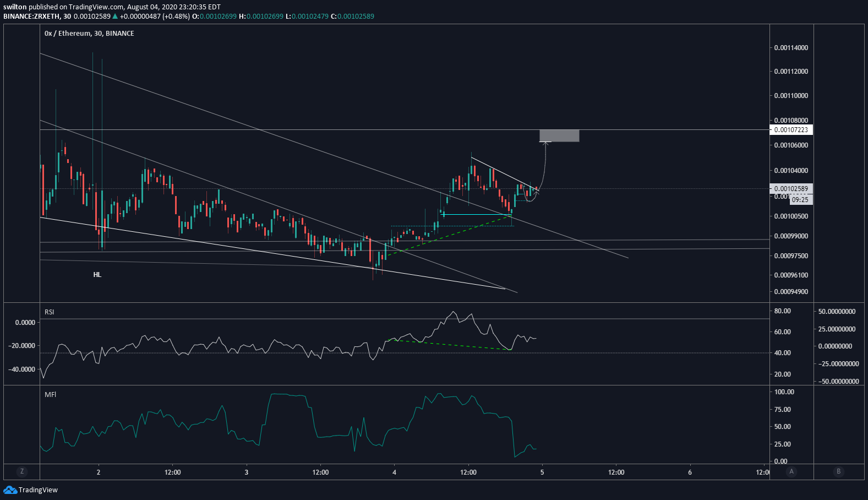Select the HL text annotation
The image size is (868, 500).
coord(97,275)
